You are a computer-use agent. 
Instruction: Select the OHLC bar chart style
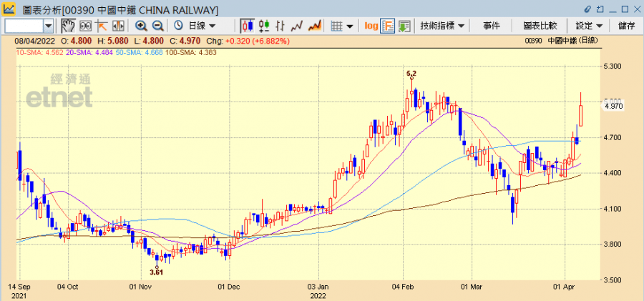pyautogui.click(x=280, y=26)
